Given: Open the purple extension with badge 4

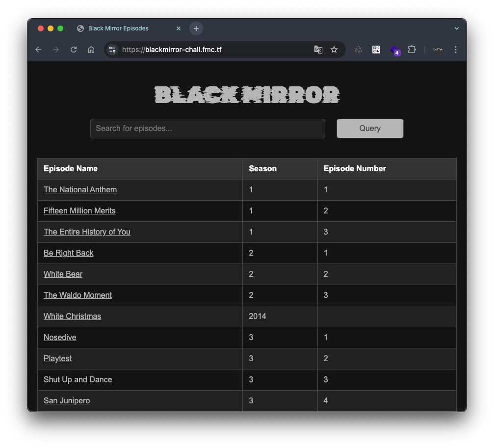Looking at the screenshot, I should tap(395, 50).
